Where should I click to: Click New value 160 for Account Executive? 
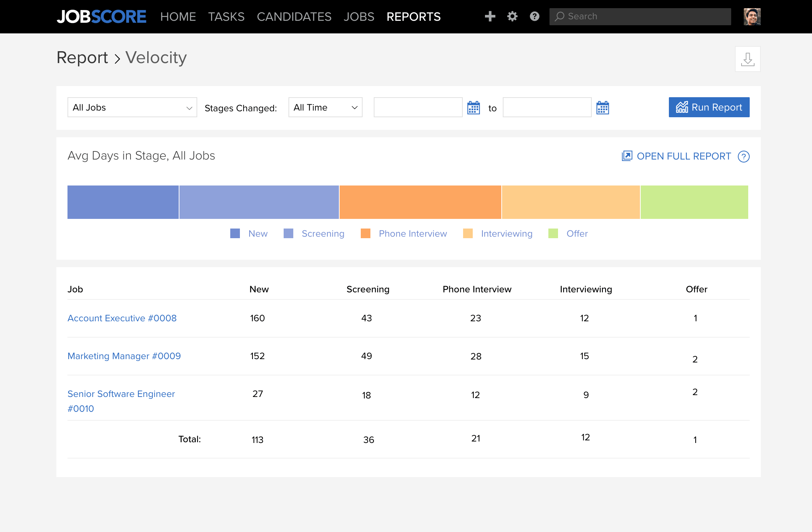pos(257,318)
